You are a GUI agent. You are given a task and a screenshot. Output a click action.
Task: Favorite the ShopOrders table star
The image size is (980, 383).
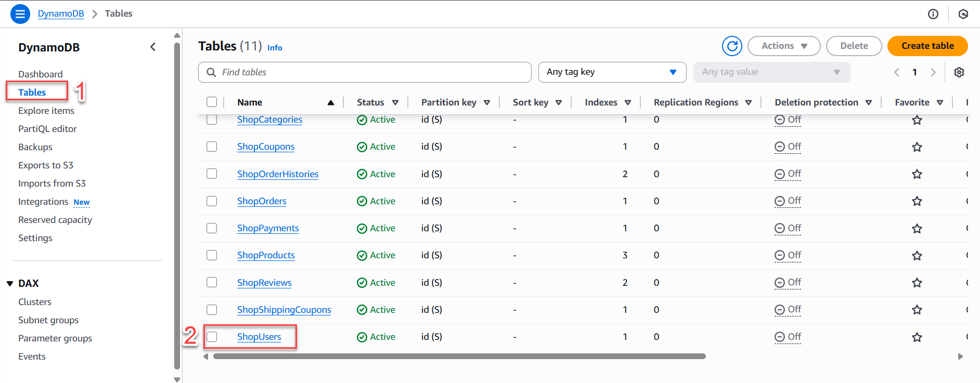(917, 201)
